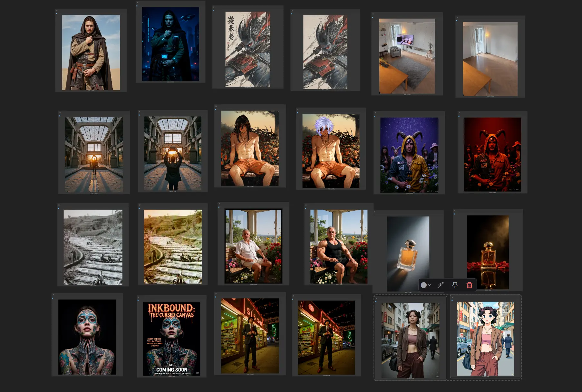This screenshot has width=582, height=392.
Task: Pin the selected nodes using the pin icon
Action: point(455,285)
